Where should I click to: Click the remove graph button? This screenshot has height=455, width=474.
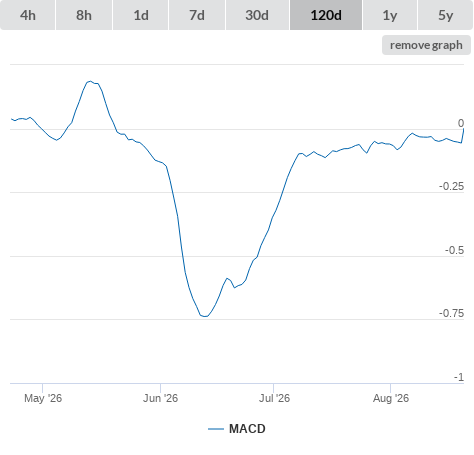[x=426, y=45]
